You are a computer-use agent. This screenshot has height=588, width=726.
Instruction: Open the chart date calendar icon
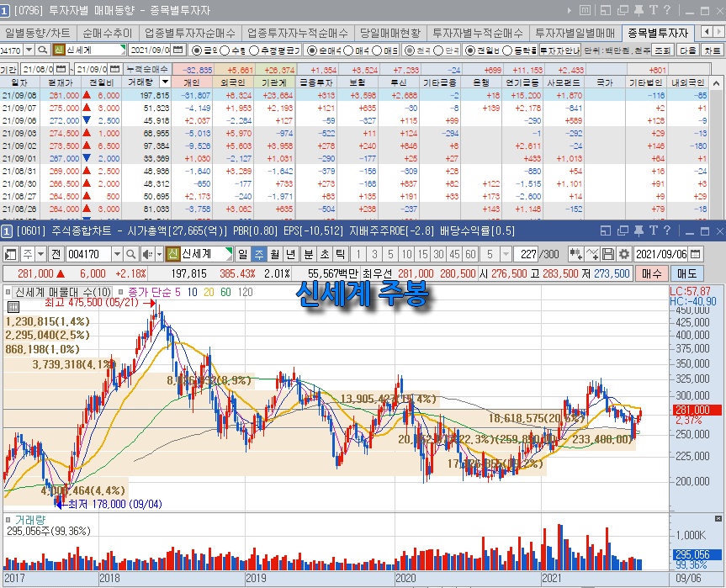(695, 254)
